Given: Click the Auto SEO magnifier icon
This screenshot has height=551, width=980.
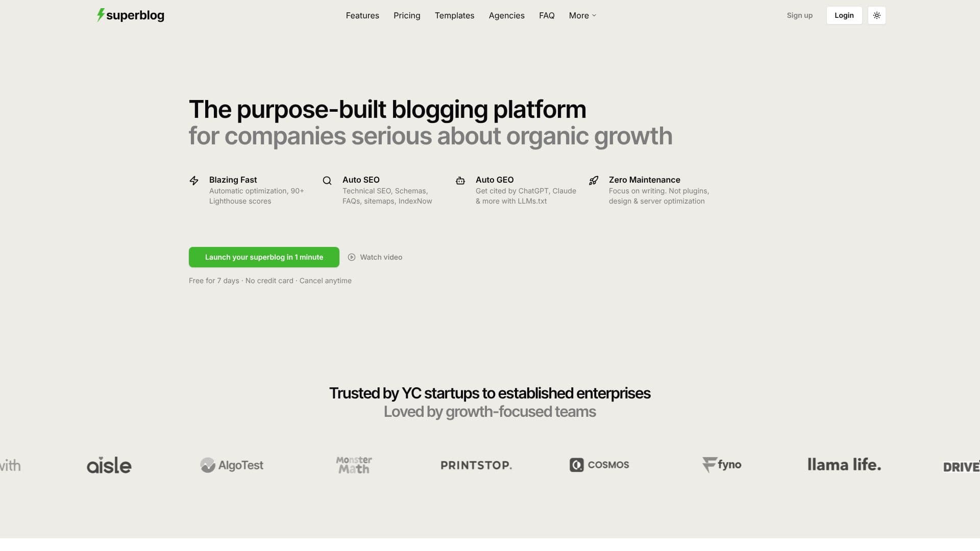Looking at the screenshot, I should pyautogui.click(x=327, y=181).
